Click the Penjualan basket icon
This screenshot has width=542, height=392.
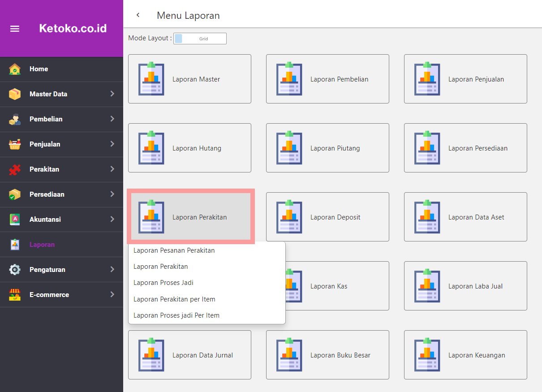[x=15, y=144]
